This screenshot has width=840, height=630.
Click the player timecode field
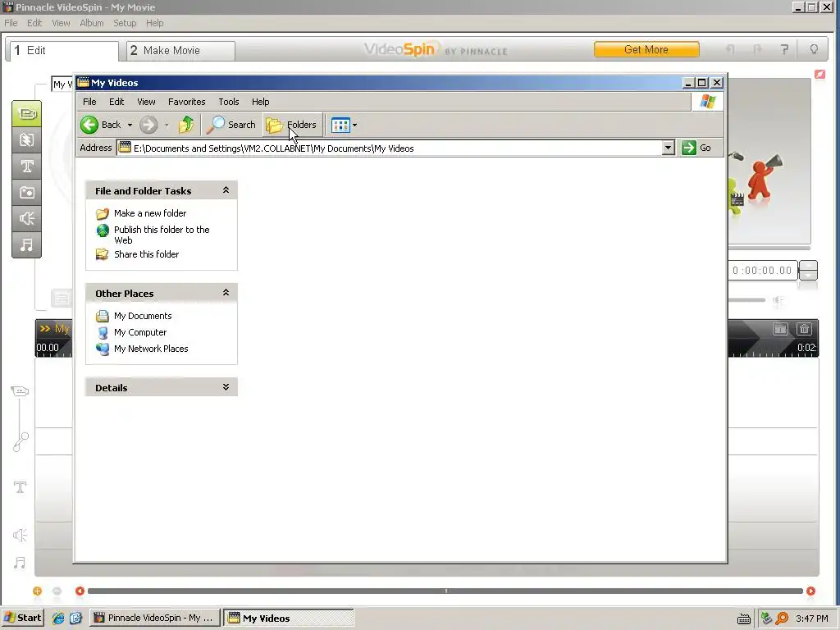[x=762, y=271]
